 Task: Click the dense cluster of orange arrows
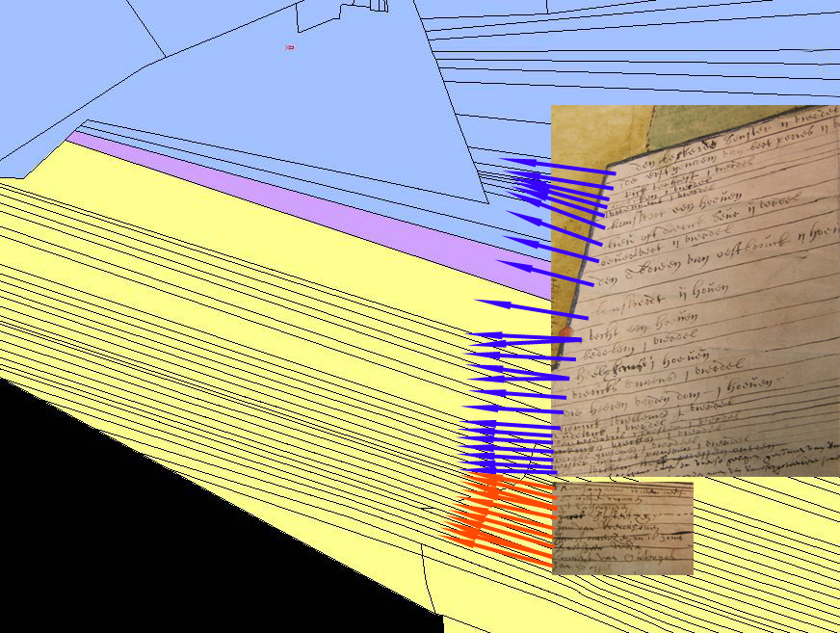491,511
